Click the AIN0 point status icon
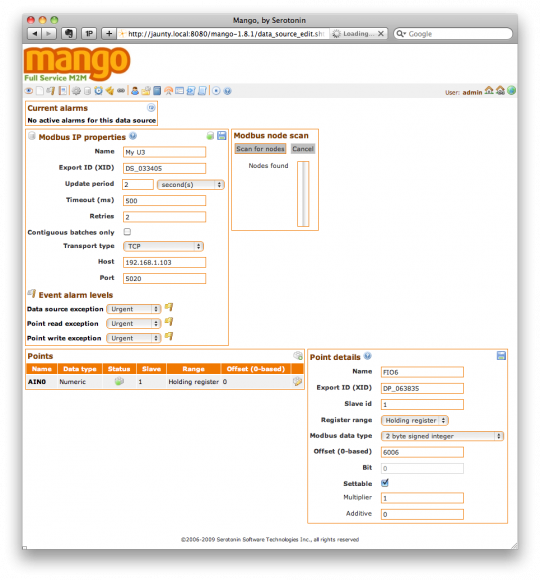This screenshot has width=540, height=580. (119, 381)
